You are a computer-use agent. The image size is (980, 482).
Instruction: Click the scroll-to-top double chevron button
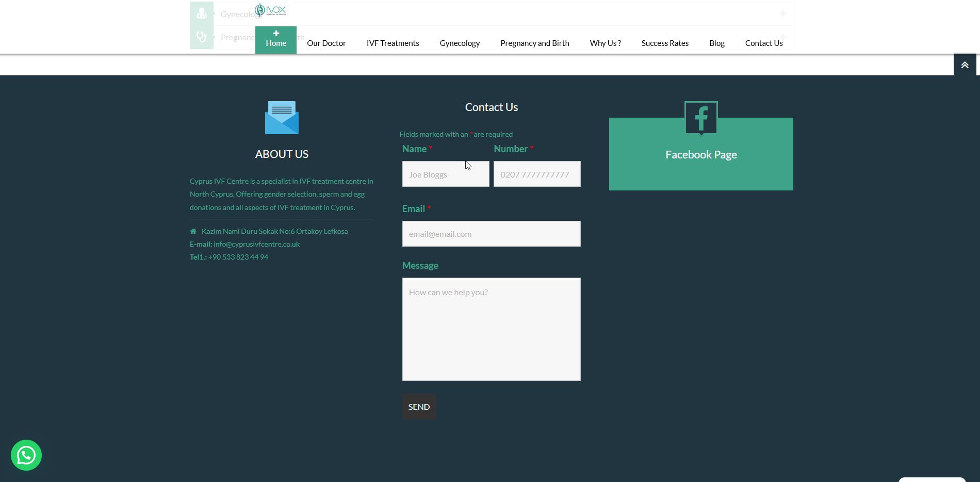[x=965, y=65]
